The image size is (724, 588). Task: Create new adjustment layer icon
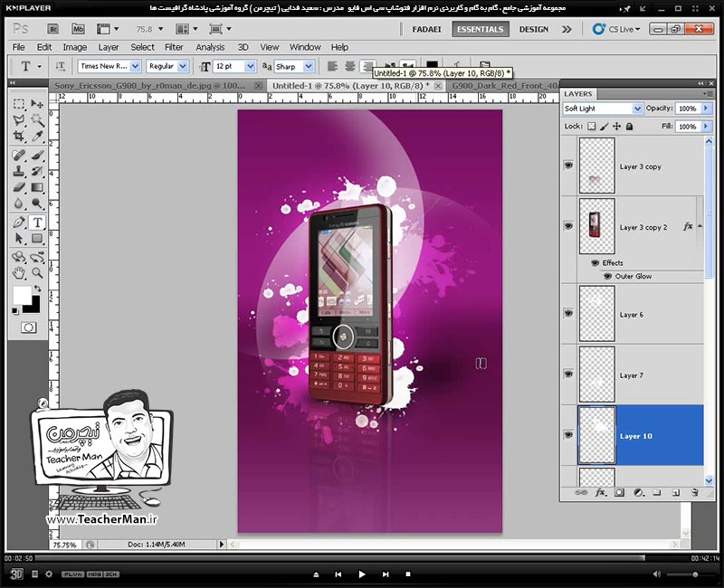click(638, 492)
